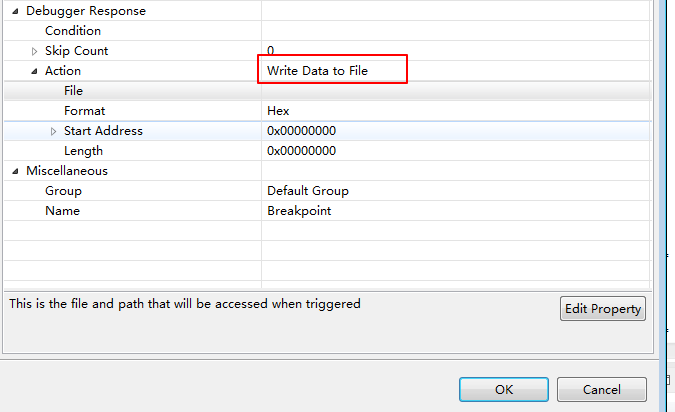This screenshot has height=412, width=675.
Task: Click the Start Address value 0x00000000
Action: click(301, 131)
